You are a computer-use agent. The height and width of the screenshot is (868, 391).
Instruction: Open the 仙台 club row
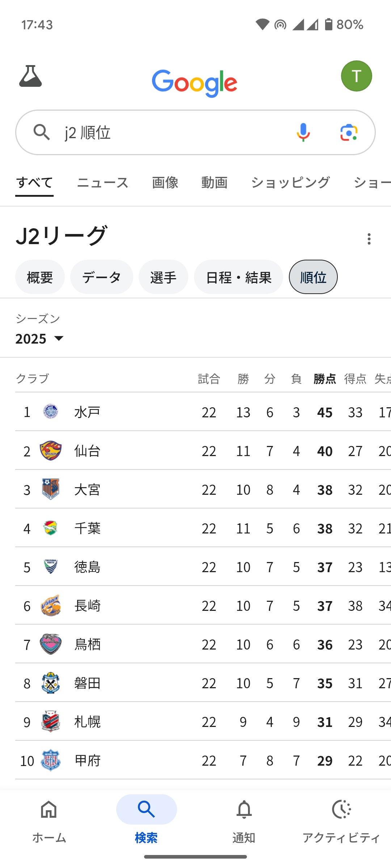(203, 451)
